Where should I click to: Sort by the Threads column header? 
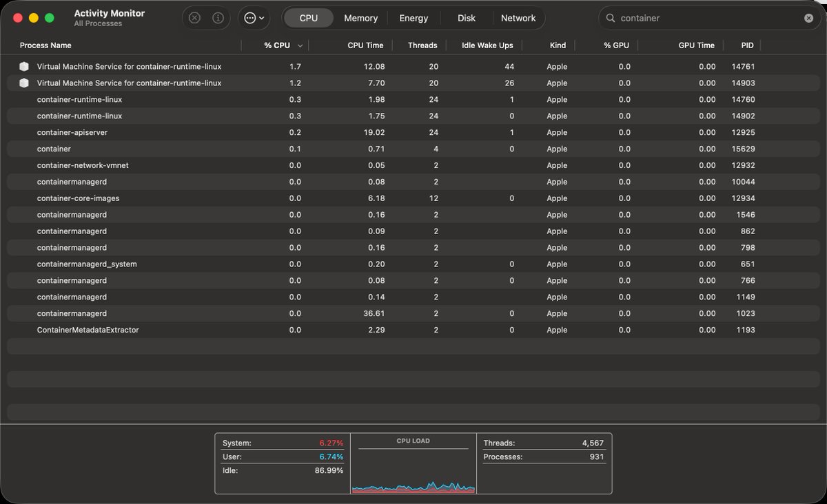pyautogui.click(x=422, y=45)
